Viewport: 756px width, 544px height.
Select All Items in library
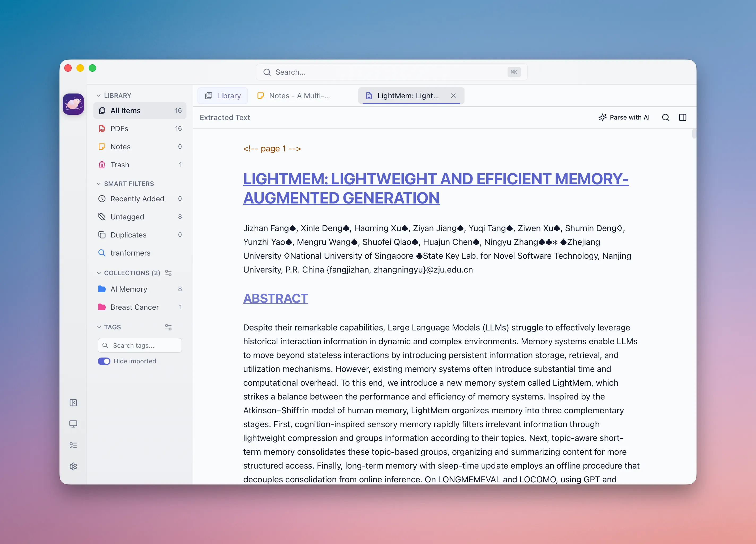click(x=140, y=110)
